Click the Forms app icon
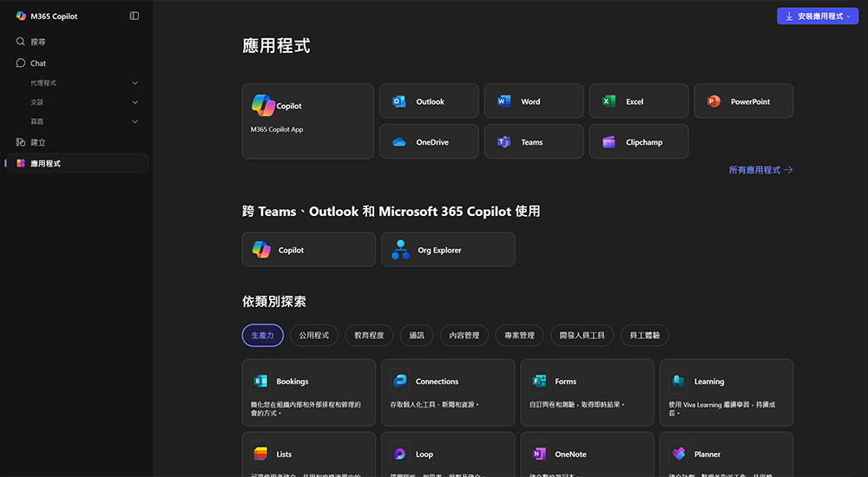This screenshot has height=477, width=868. (539, 381)
